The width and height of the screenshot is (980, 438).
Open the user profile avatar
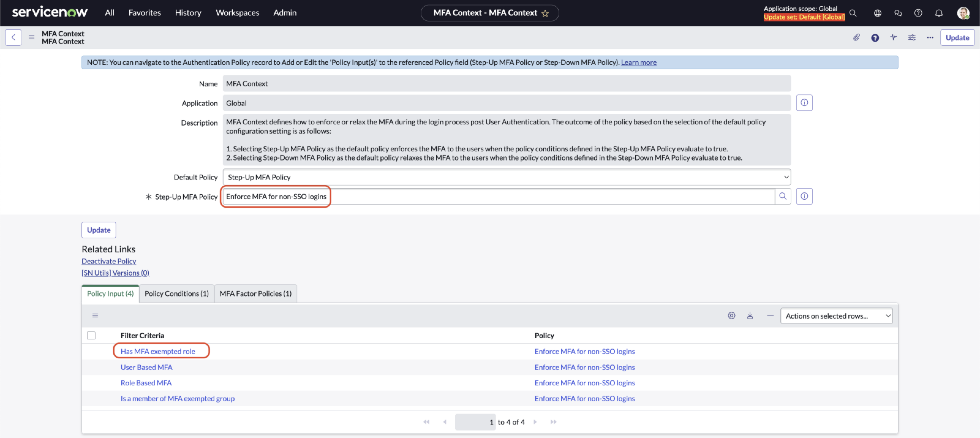[x=963, y=13]
